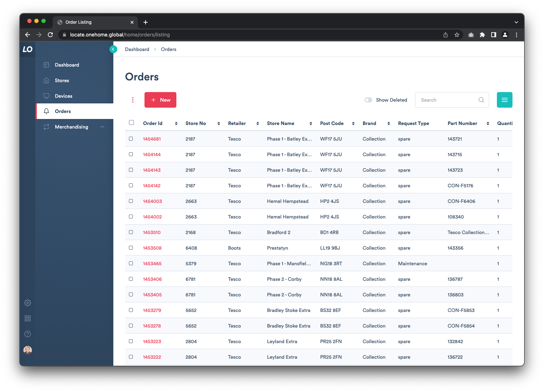Tick the checkbox for order 1453508

[x=131, y=248]
